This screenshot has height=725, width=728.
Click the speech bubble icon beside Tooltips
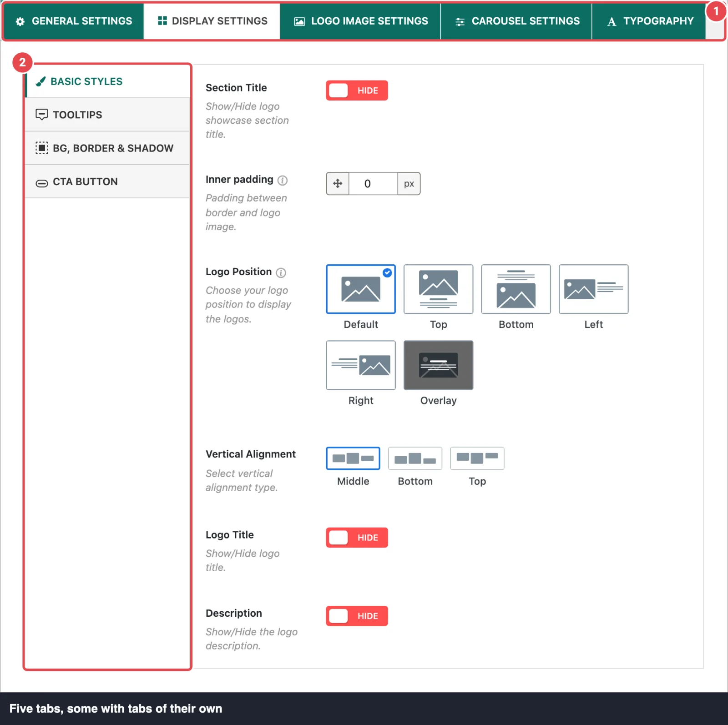pos(41,115)
